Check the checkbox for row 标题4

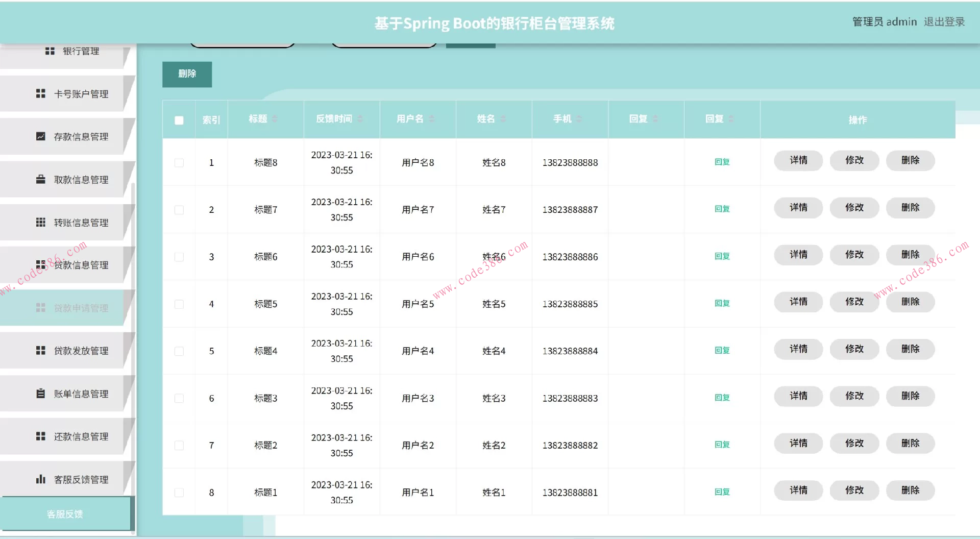(x=179, y=351)
